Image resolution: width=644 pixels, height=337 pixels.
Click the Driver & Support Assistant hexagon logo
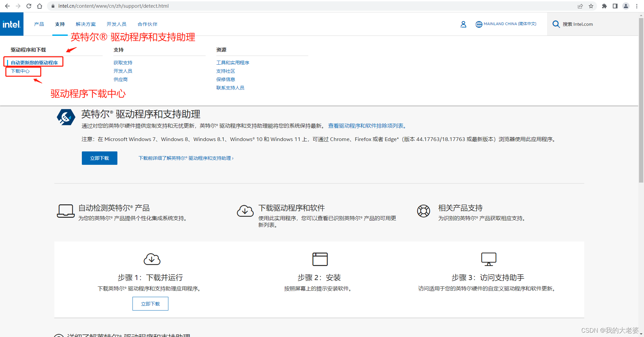coord(66,117)
